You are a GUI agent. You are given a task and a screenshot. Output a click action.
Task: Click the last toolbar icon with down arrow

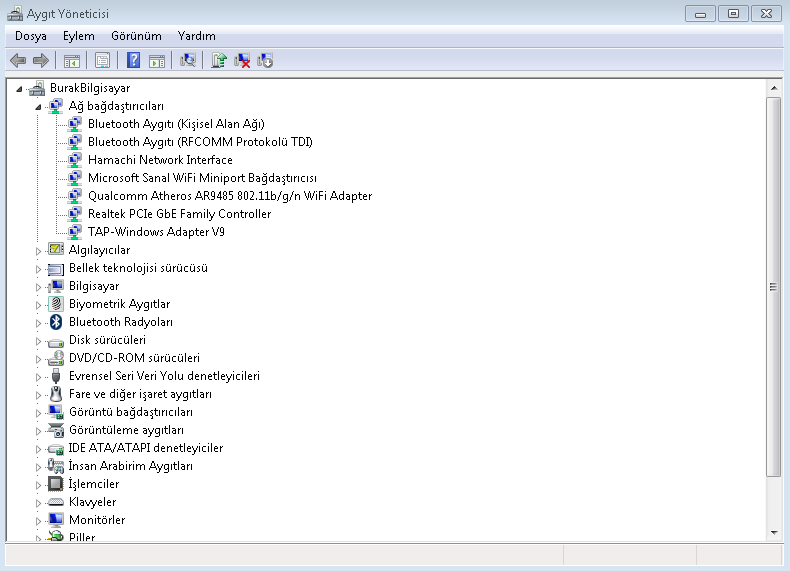click(265, 60)
